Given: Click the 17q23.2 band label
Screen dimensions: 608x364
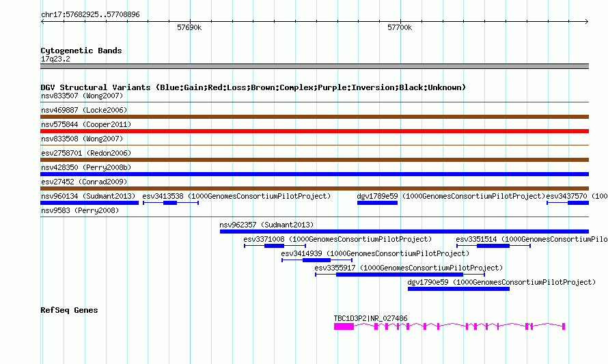Looking at the screenshot, I should click(x=55, y=59).
